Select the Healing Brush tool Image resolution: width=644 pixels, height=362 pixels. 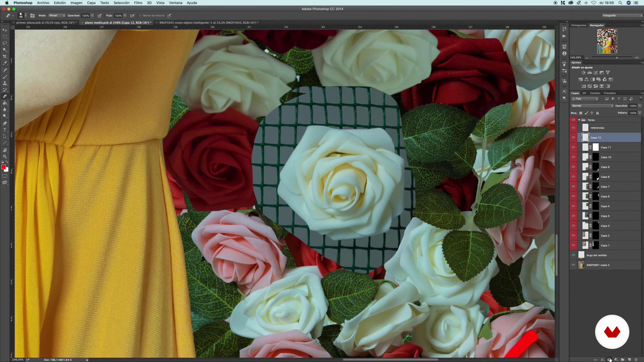[5, 70]
